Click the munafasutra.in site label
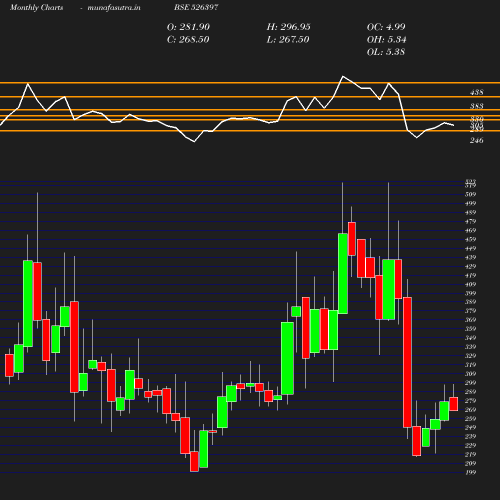 pos(114,7)
